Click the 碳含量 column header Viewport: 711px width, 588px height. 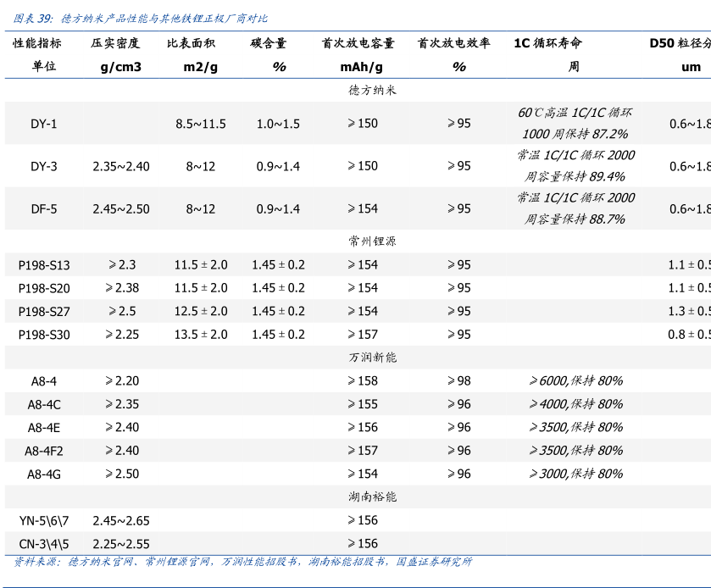click(269, 43)
